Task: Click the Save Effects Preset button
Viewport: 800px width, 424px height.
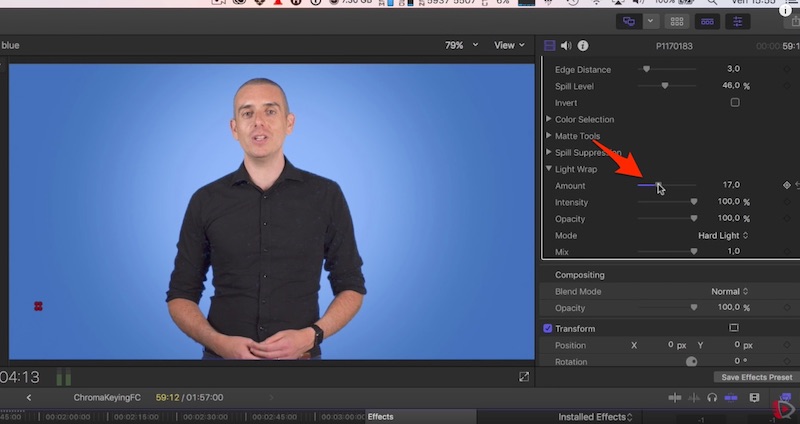Action: click(x=757, y=377)
